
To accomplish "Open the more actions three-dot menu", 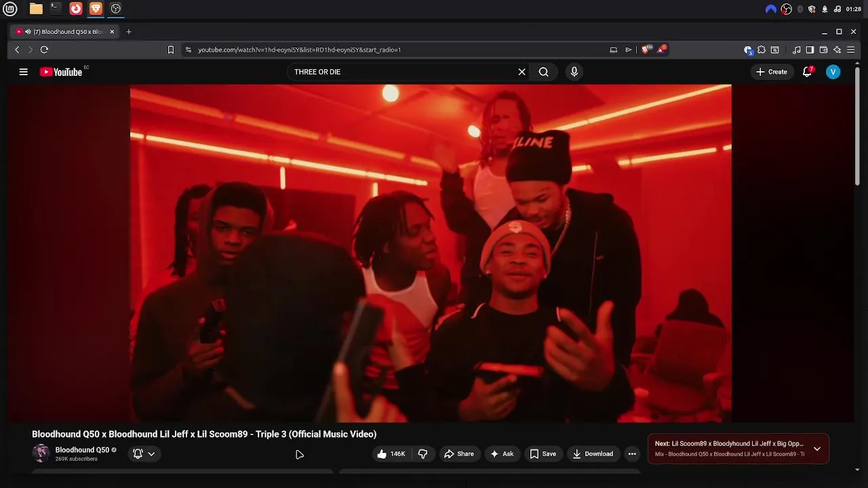I will point(632,454).
